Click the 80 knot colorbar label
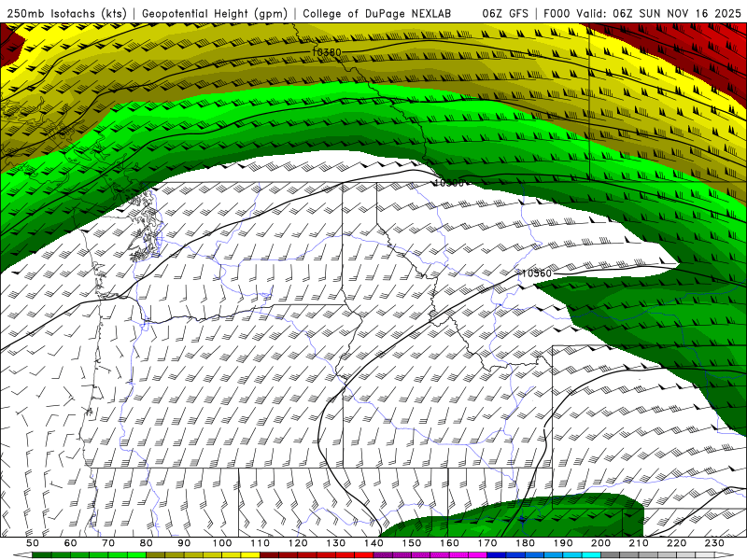747x560 pixels. click(x=147, y=543)
